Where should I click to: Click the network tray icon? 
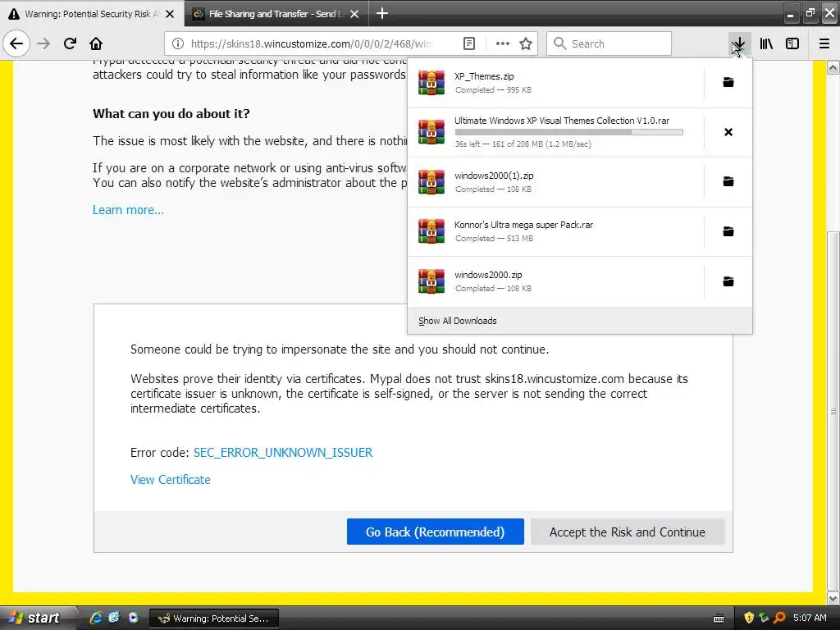pyautogui.click(x=764, y=618)
